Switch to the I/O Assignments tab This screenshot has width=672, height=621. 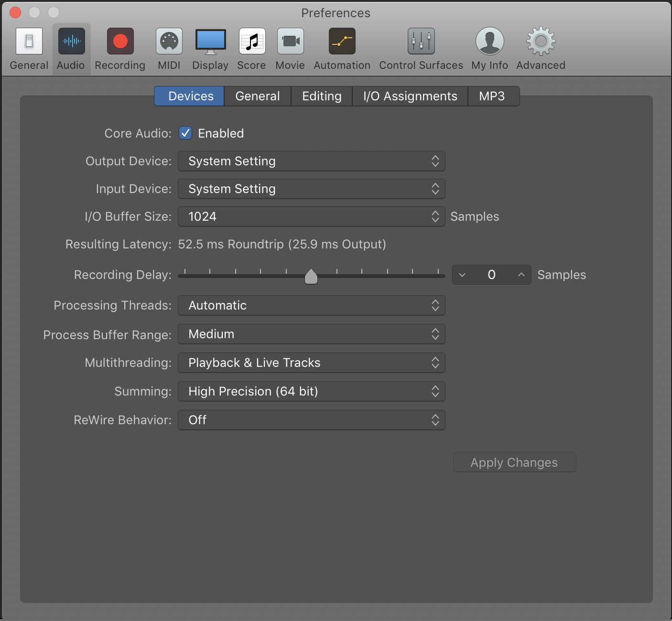coord(410,96)
